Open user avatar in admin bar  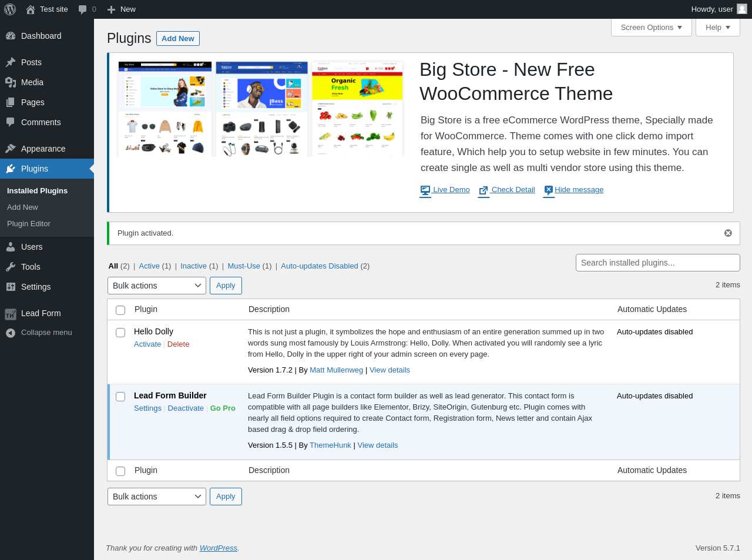[742, 9]
